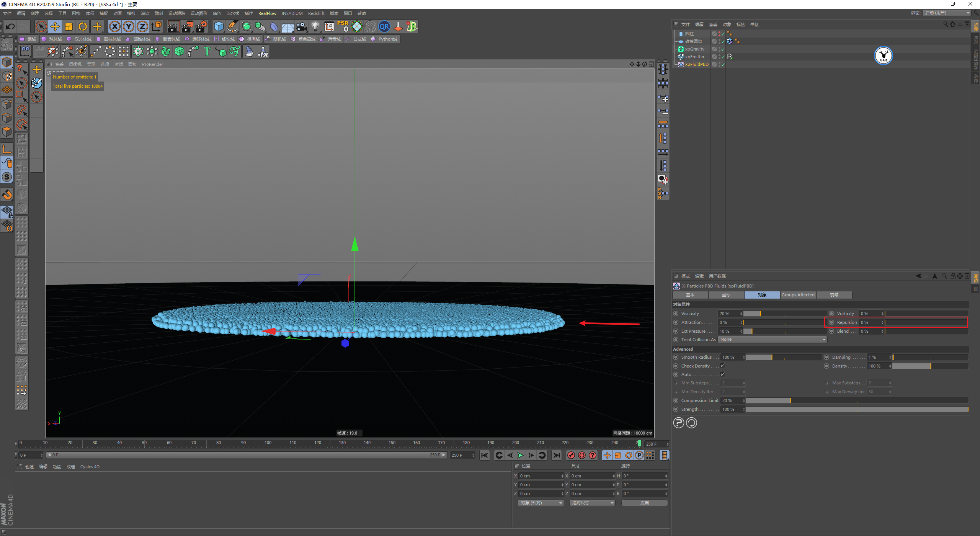980x536 pixels.
Task: Select xpEmitter in the object manager
Action: (694, 57)
